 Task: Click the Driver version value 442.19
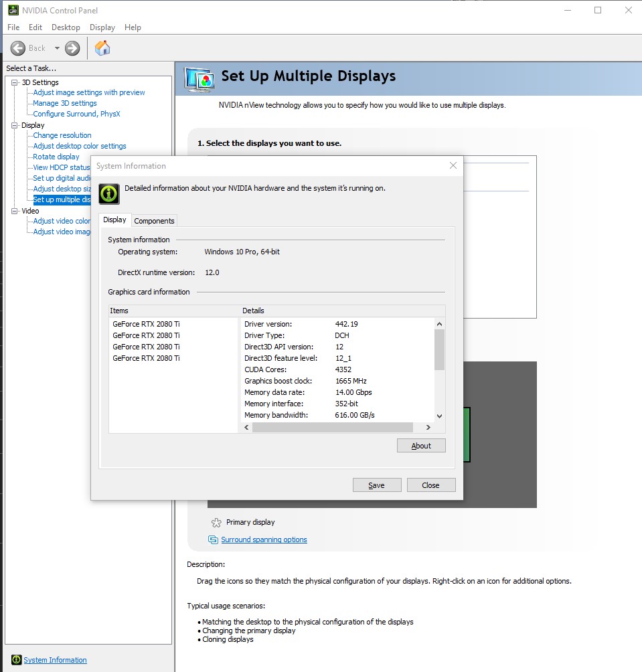(x=346, y=324)
